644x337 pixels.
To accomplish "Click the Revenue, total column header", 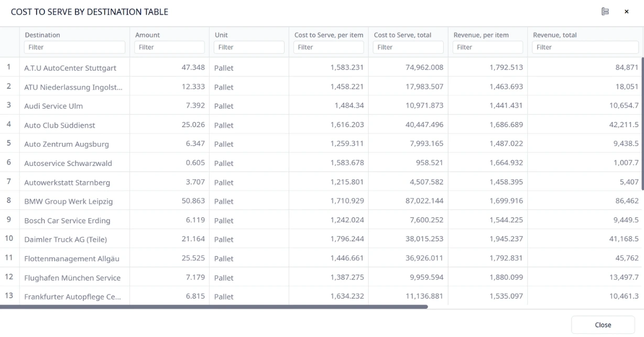I will pyautogui.click(x=555, y=35).
